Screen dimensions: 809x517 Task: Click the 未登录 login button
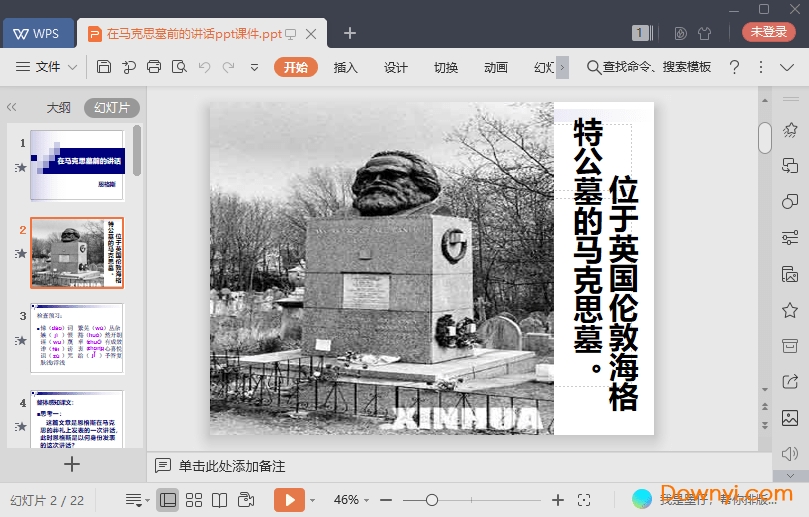768,32
